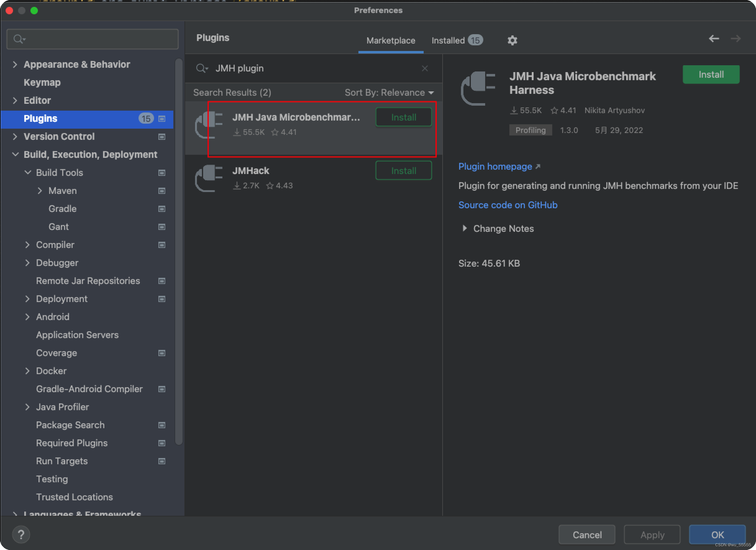Screen dimensions: 756x550
Task: Expand the Java Profiler node
Action: (28, 406)
